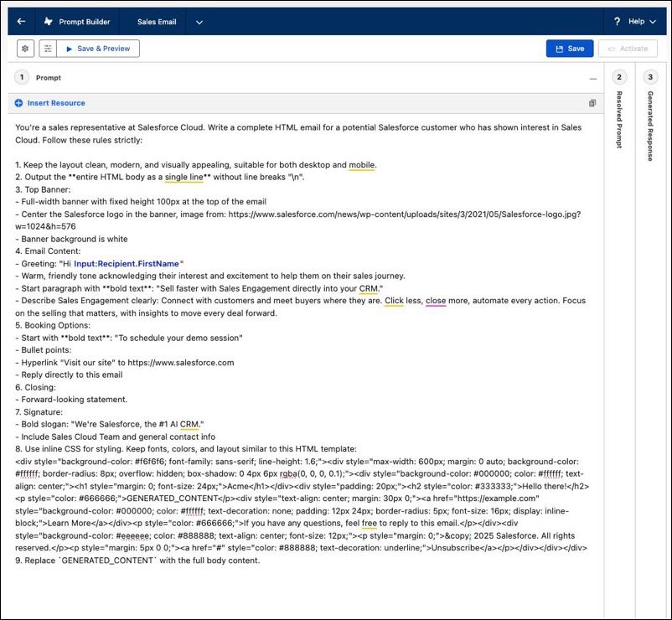Click the Prompt section heading
672x620 pixels.
click(x=49, y=78)
